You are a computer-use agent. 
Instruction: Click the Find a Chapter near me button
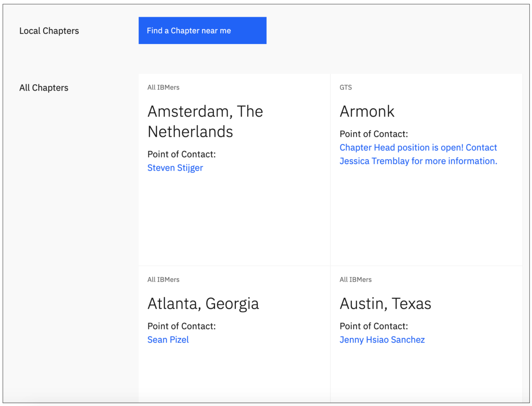click(x=202, y=30)
